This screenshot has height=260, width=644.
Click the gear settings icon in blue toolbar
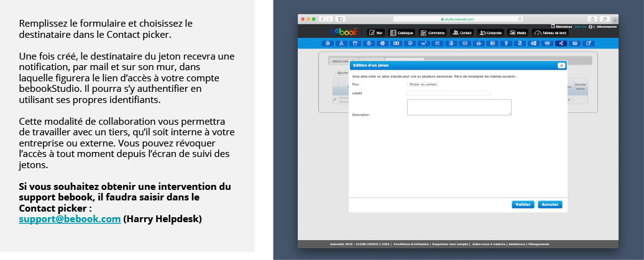click(x=328, y=43)
